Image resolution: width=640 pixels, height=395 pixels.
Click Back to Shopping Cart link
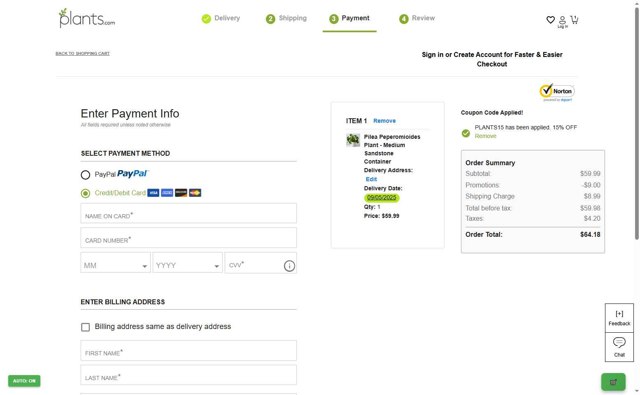(x=82, y=53)
